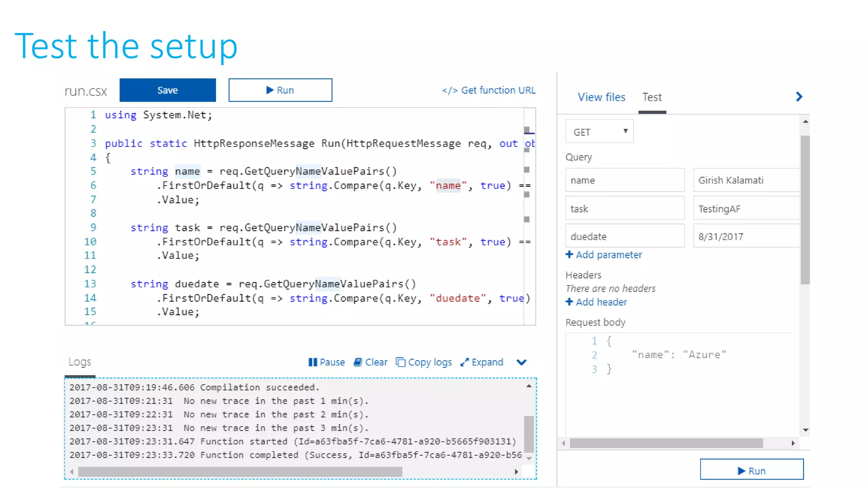Copy logs to clipboard
The height and width of the screenshot is (488, 868).
424,362
